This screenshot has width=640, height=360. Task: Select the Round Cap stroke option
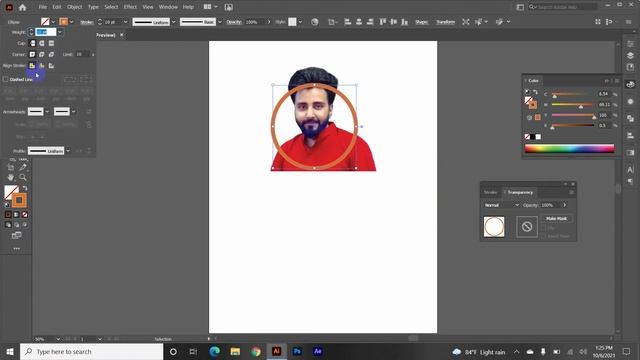42,43
